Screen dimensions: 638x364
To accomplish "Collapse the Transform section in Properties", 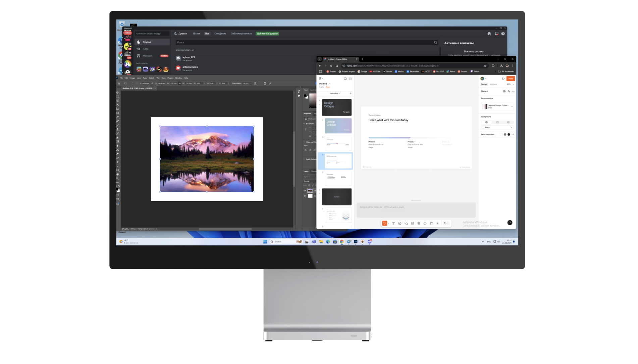I will click(304, 124).
